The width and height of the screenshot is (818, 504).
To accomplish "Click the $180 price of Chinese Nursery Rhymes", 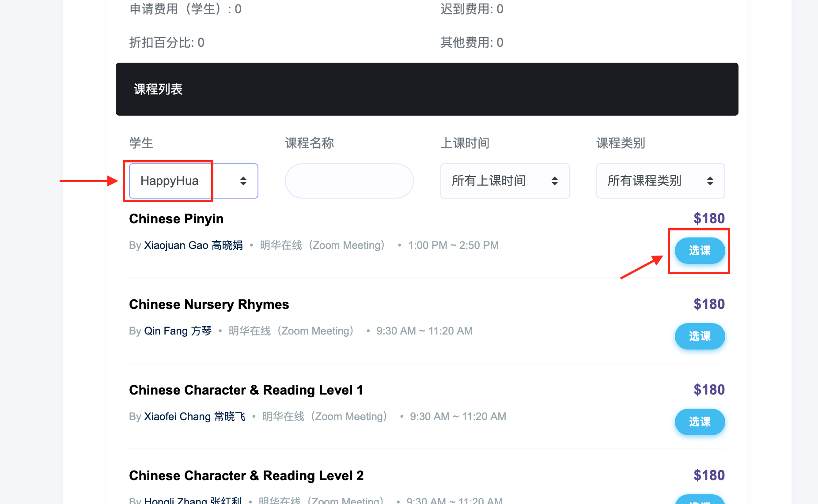I will point(709,304).
